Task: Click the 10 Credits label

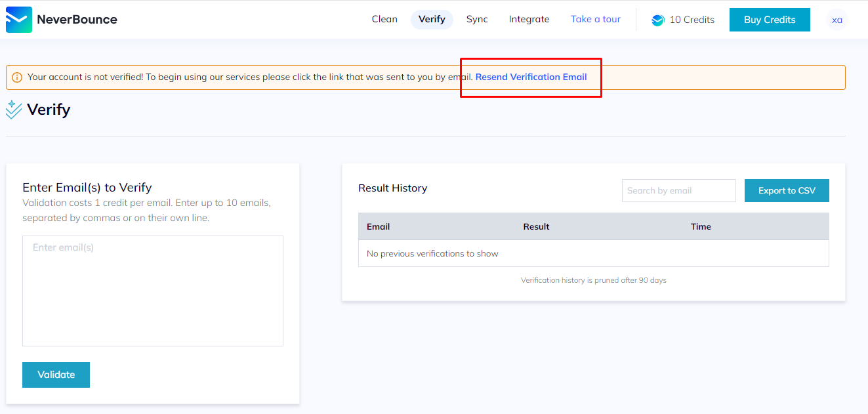Action: click(692, 20)
